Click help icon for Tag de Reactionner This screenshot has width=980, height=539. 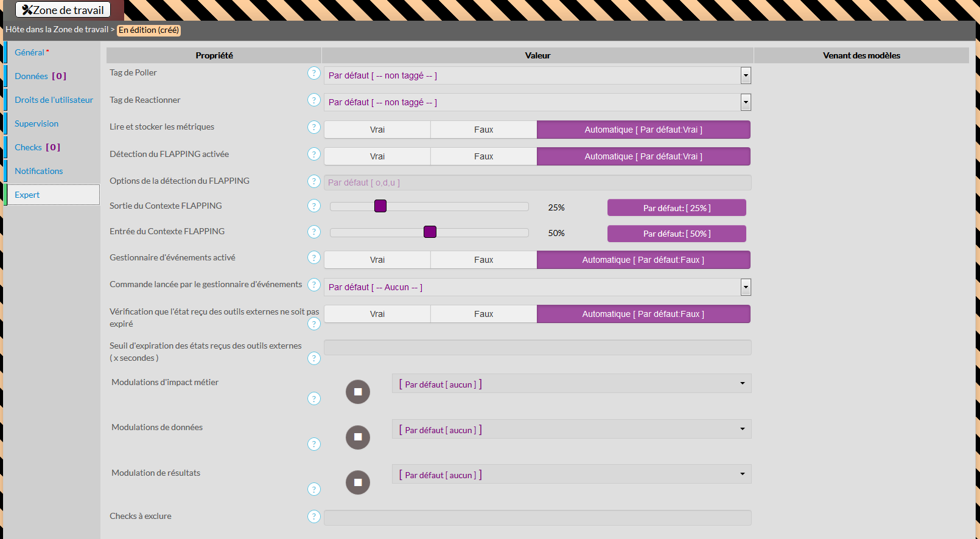pyautogui.click(x=313, y=100)
